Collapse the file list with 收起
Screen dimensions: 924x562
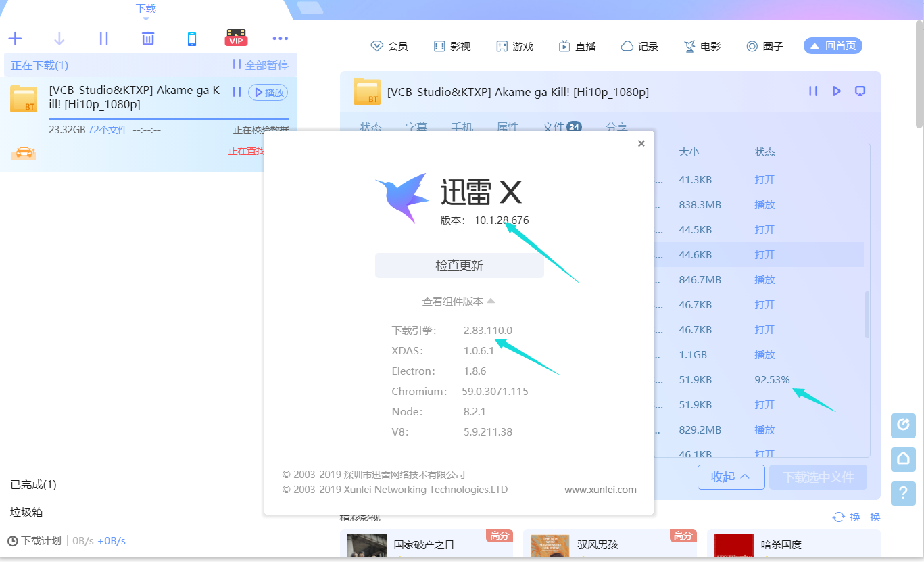(731, 477)
